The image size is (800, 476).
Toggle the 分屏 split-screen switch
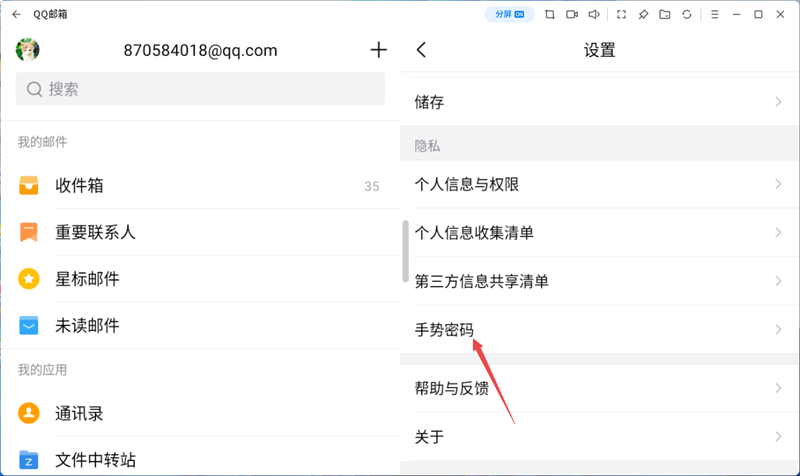pyautogui.click(x=507, y=15)
